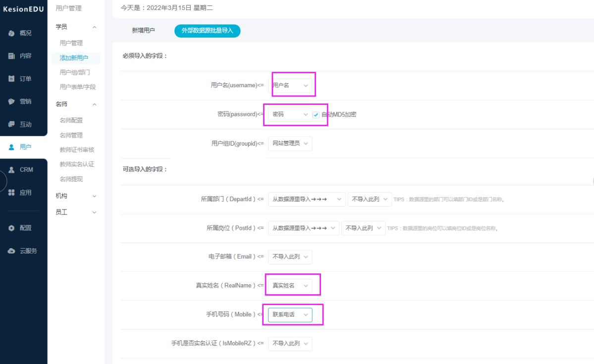Click the 互动 interaction icon
This screenshot has width=594, height=364.
point(11,124)
